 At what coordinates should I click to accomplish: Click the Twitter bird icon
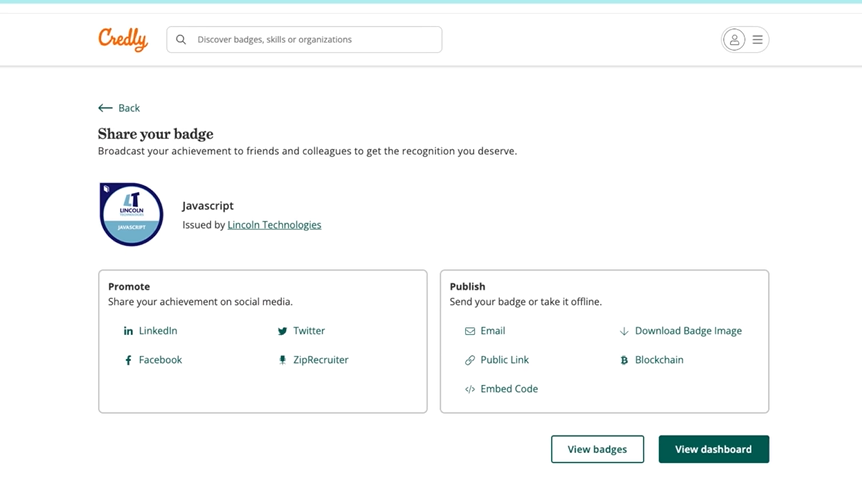(282, 331)
